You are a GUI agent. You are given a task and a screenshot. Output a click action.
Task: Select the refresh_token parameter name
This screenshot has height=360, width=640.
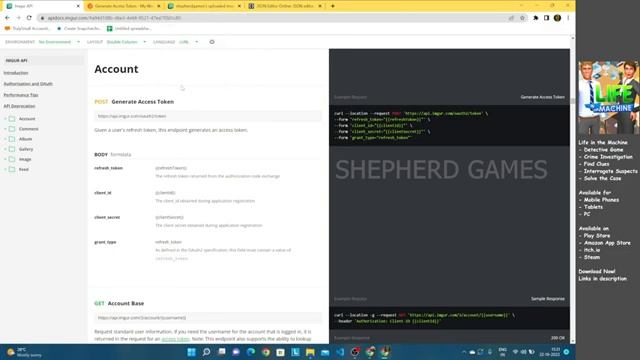tap(108, 168)
